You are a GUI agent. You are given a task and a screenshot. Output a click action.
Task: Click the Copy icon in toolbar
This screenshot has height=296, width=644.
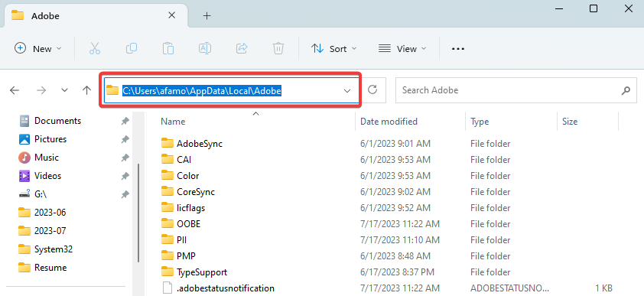coord(132,48)
